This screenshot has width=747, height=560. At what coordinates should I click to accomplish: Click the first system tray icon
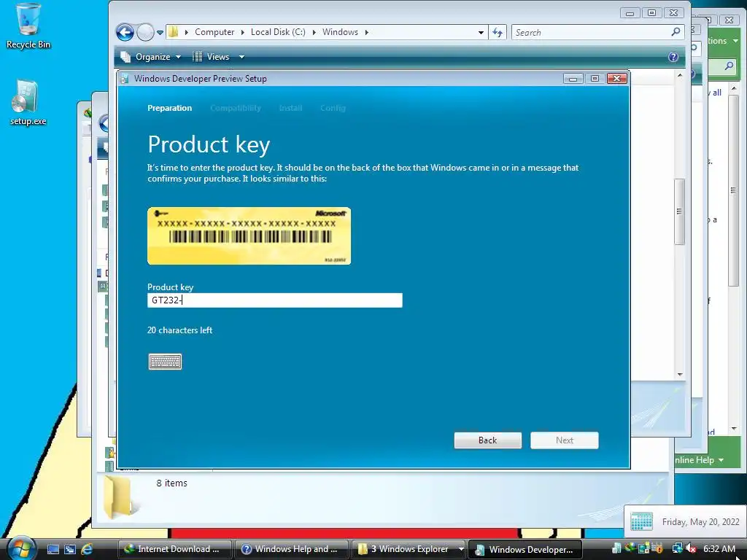[616, 548]
